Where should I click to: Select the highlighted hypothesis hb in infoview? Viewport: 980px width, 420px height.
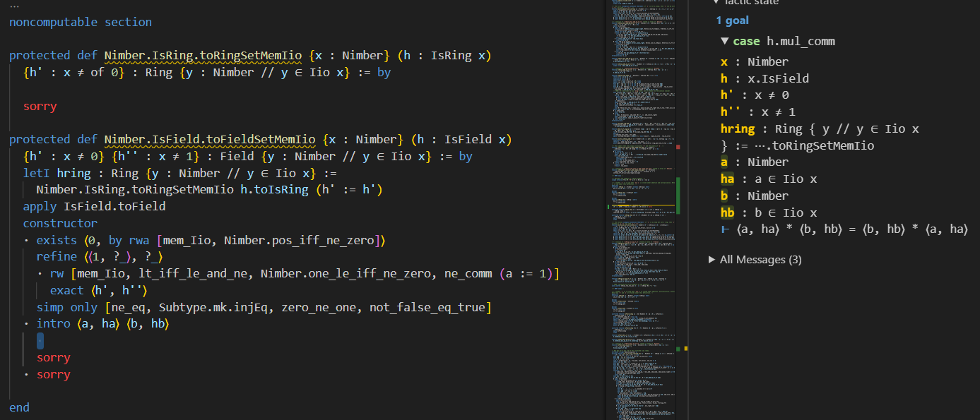click(x=728, y=212)
